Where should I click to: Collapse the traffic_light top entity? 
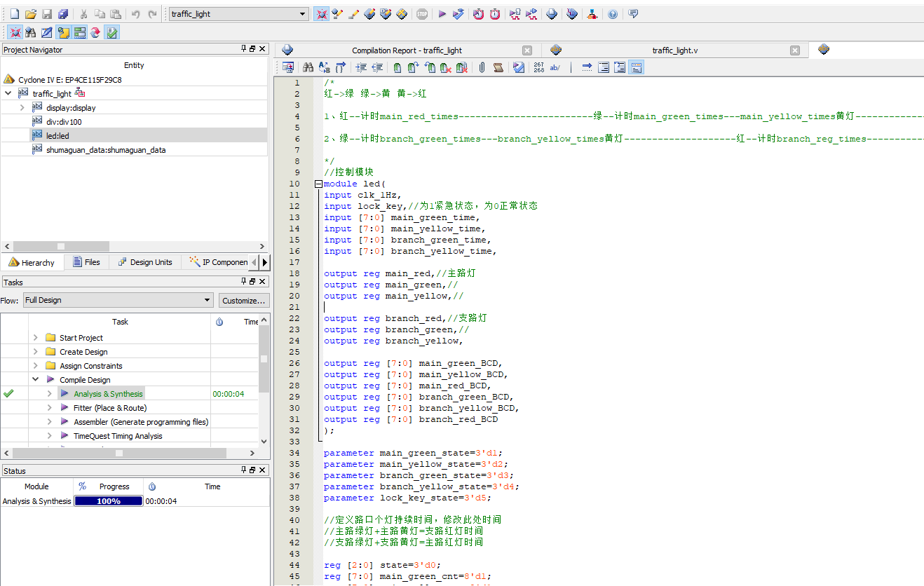click(x=8, y=93)
